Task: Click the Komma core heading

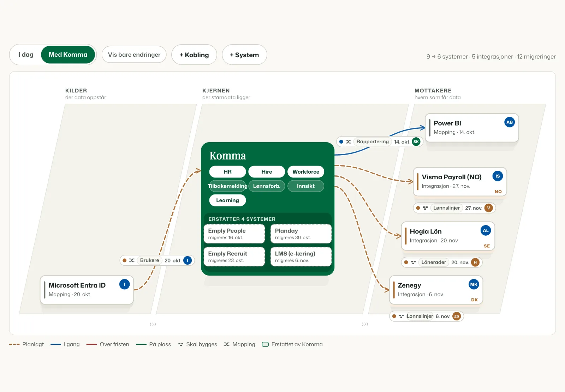Action: [x=227, y=156]
